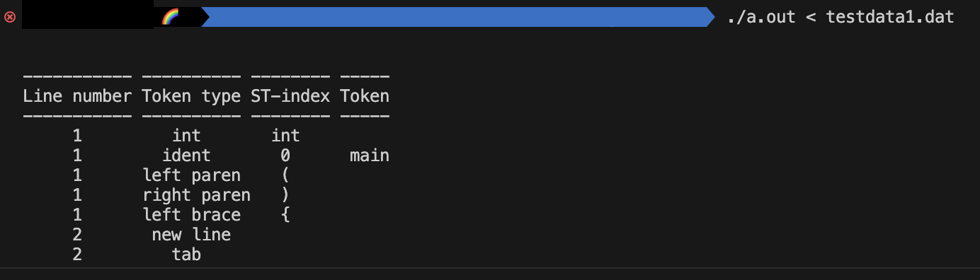The height and width of the screenshot is (280, 980).
Task: Click the blacked-out prompt username block
Action: point(88,17)
